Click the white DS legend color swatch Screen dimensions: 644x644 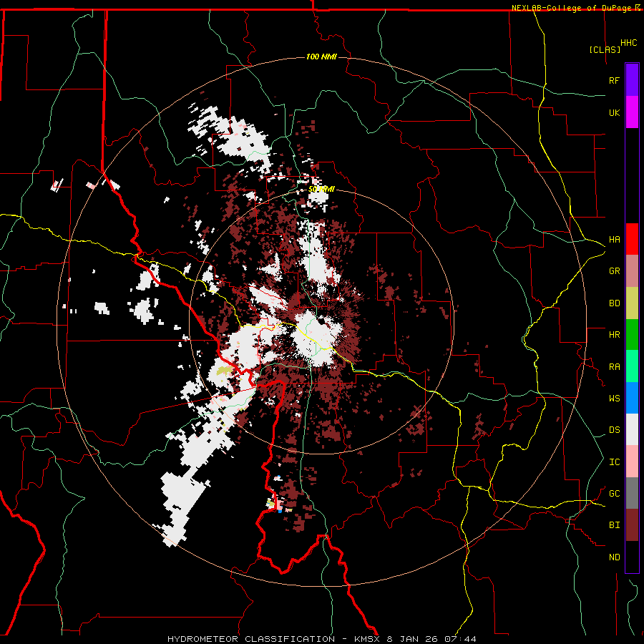point(632,429)
